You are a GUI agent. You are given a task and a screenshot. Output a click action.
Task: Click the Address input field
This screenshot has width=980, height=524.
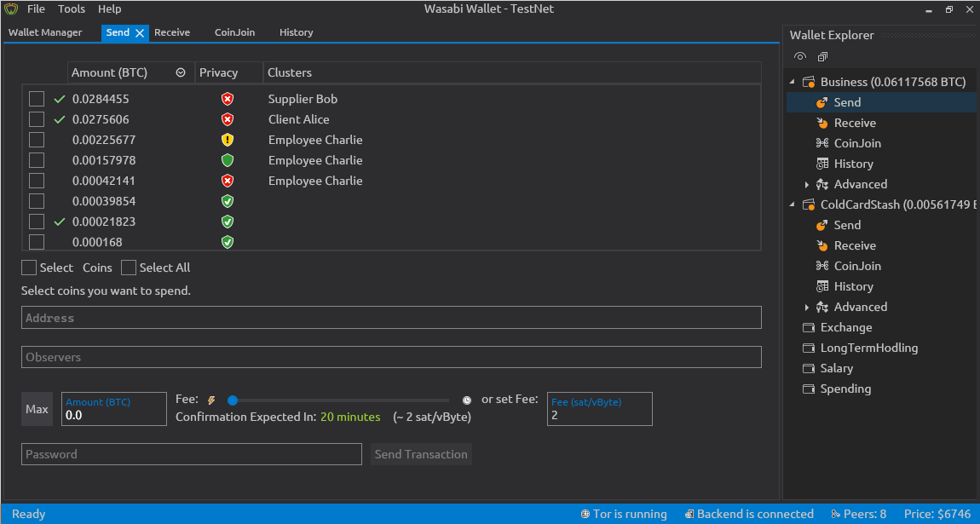(391, 317)
